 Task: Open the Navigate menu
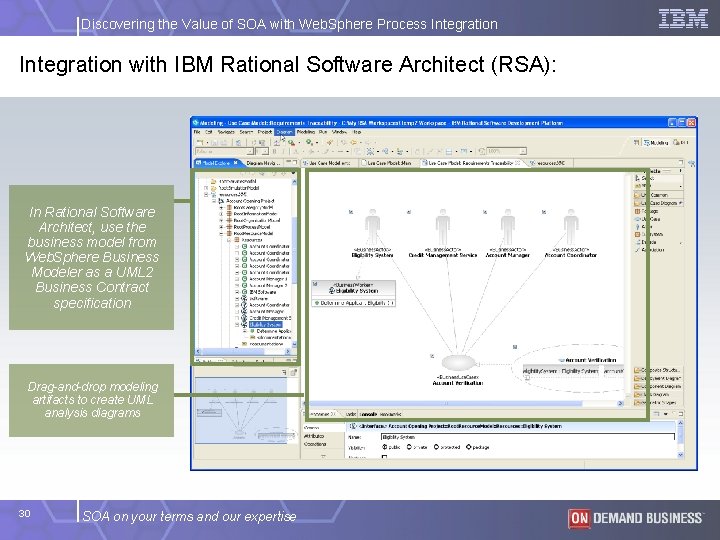(226, 132)
